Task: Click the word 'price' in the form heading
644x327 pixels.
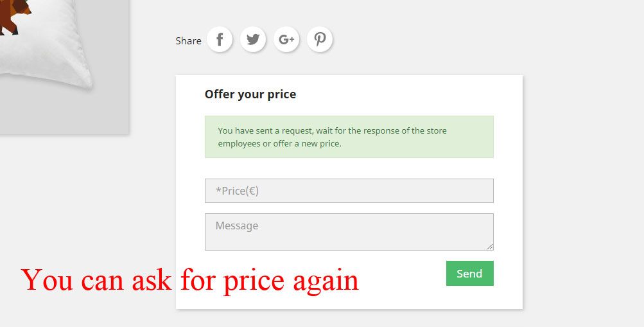Action: point(282,95)
